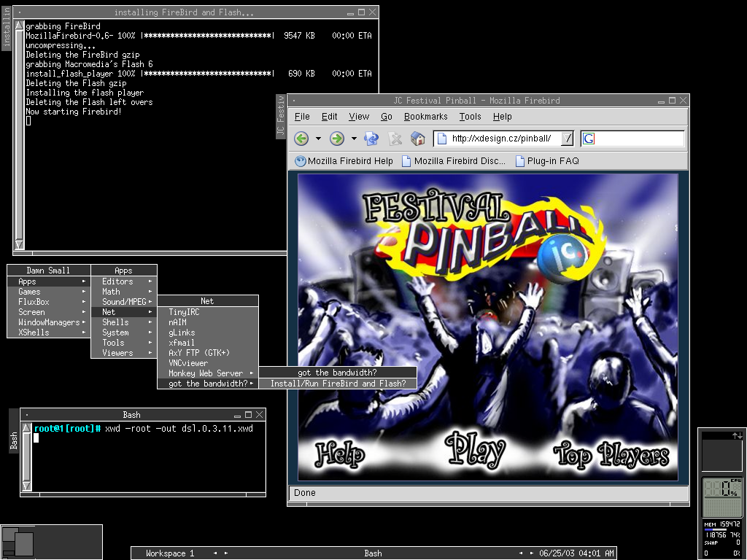Click the Firebird URL address field
The height and width of the screenshot is (560, 747).
click(x=505, y=139)
